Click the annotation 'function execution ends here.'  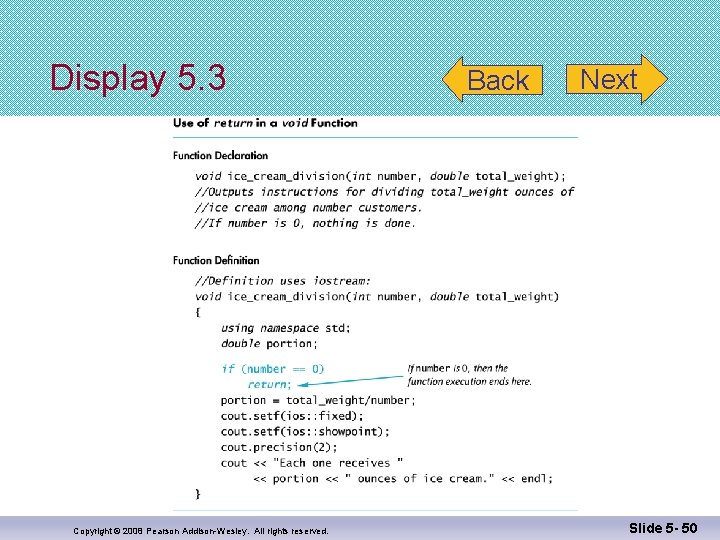469,382
